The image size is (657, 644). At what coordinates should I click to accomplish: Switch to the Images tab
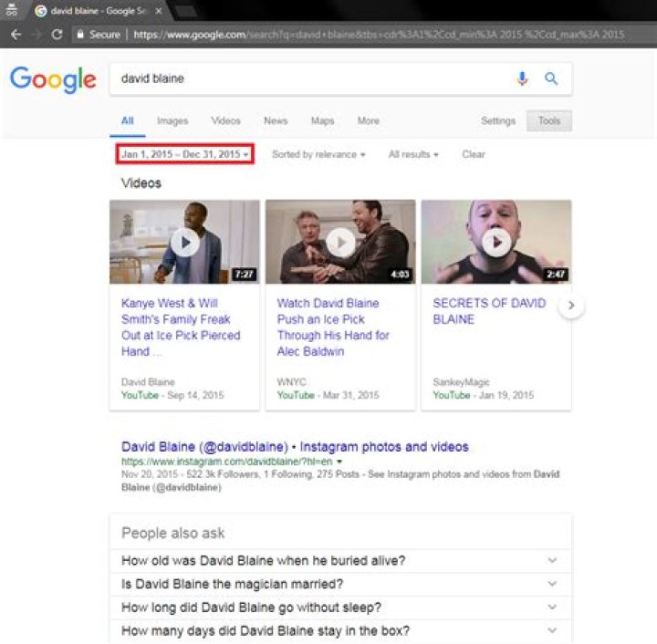click(172, 120)
